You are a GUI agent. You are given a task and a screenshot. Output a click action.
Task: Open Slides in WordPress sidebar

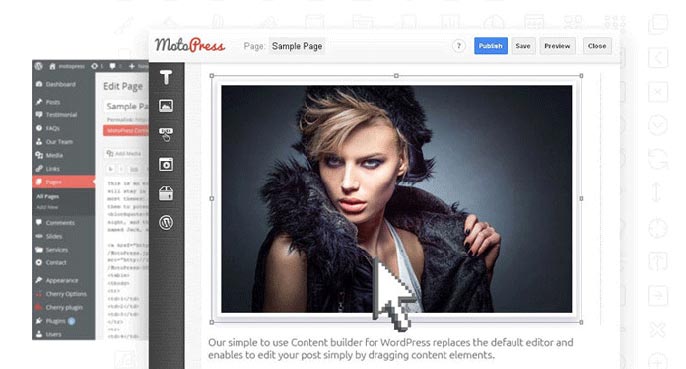[54, 236]
